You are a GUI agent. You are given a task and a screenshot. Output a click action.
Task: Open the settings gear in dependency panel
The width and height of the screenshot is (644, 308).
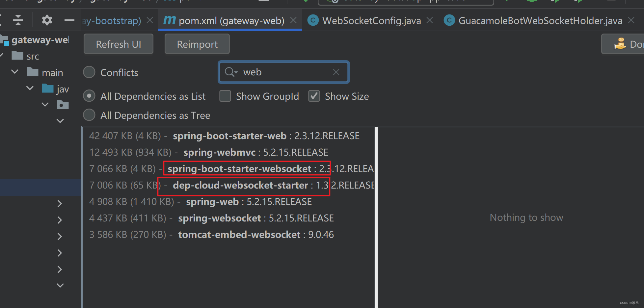[47, 20]
